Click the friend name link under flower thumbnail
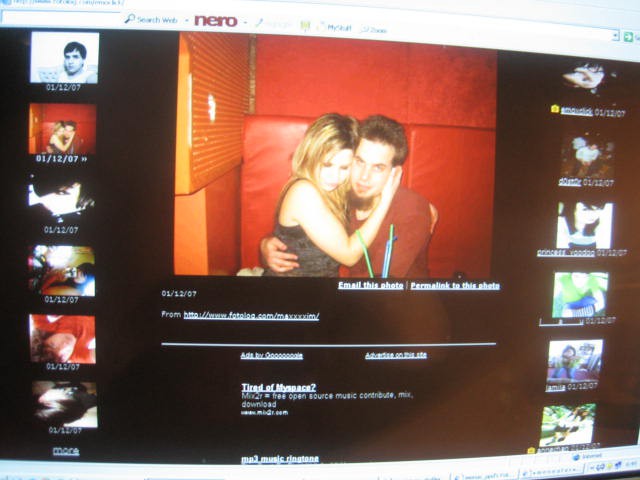The height and width of the screenshot is (480, 640). pyautogui.click(x=570, y=182)
